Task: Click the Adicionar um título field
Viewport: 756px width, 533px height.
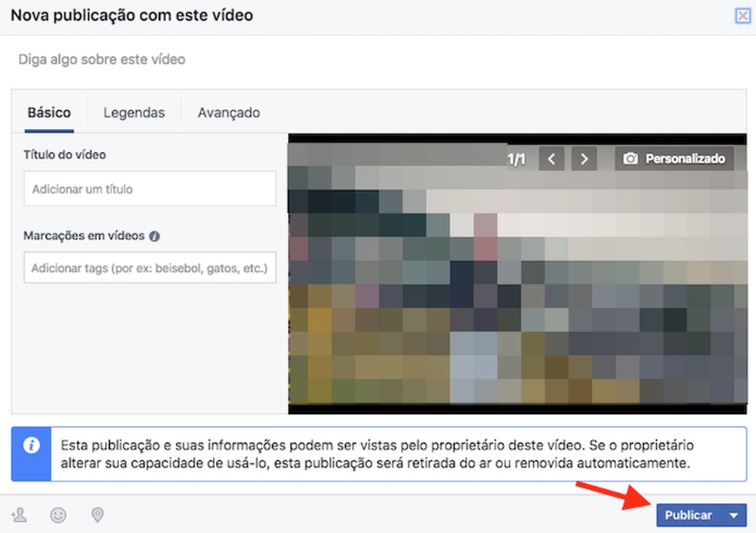Action: 149,188
